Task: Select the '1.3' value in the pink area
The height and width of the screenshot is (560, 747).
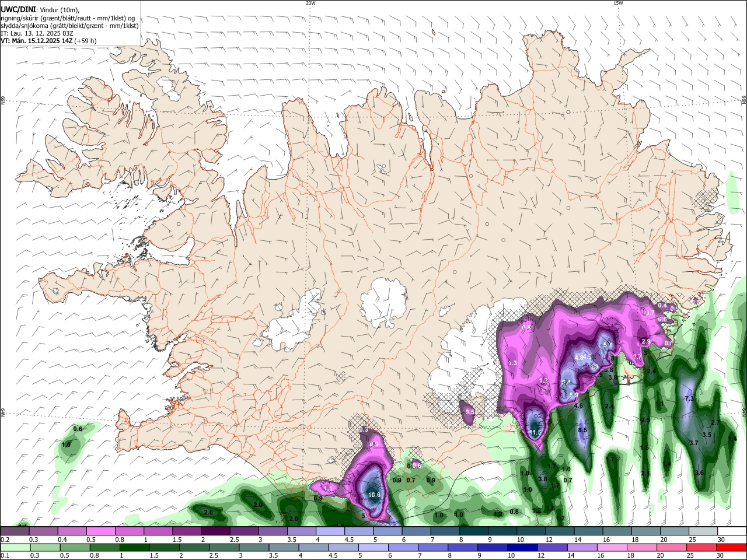Action: [513, 363]
